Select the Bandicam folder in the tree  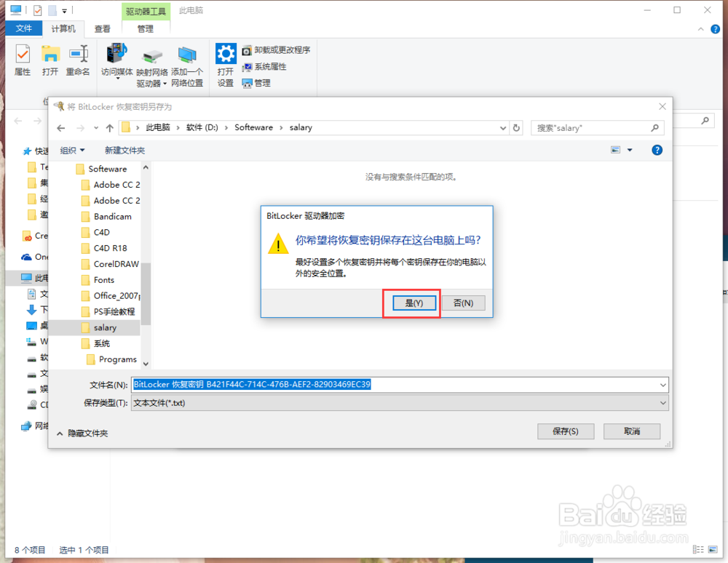click(106, 217)
